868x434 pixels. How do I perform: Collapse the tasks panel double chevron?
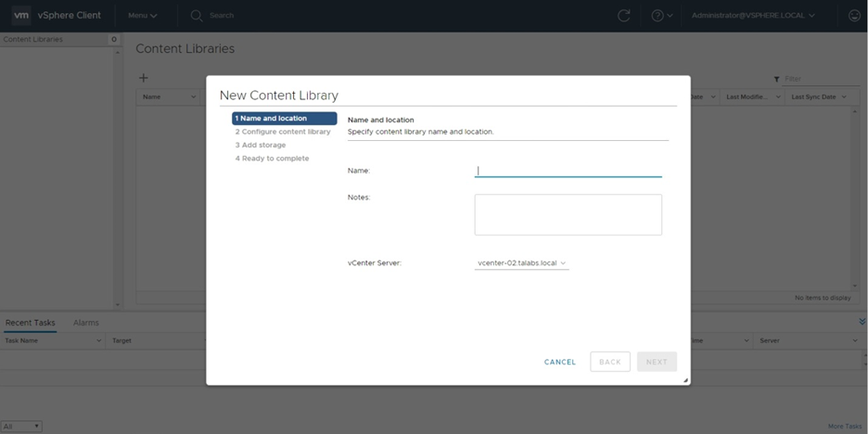tap(862, 322)
